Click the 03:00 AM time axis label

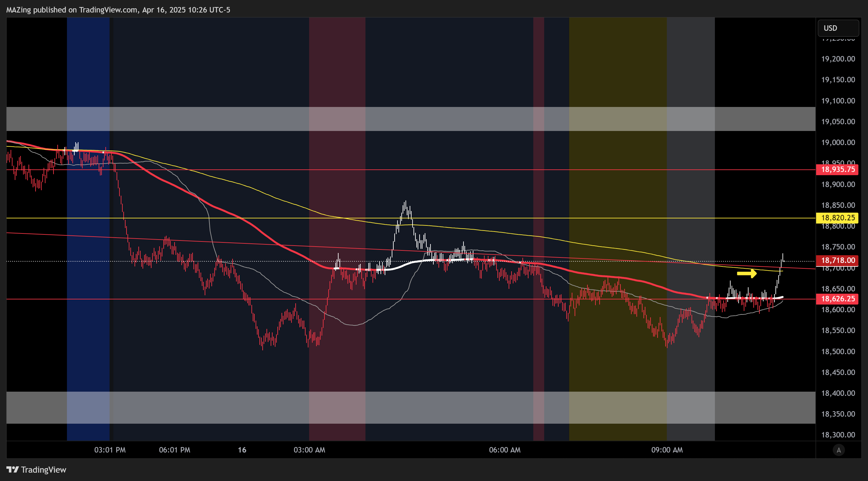[x=309, y=450]
